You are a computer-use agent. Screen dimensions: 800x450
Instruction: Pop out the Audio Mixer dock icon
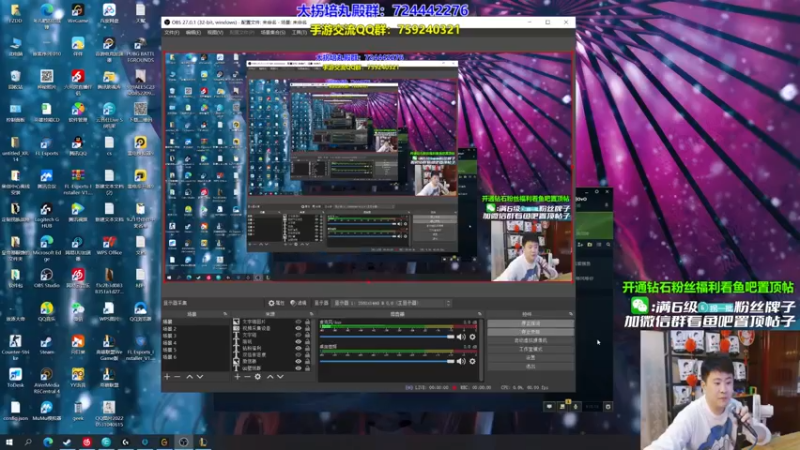480,314
